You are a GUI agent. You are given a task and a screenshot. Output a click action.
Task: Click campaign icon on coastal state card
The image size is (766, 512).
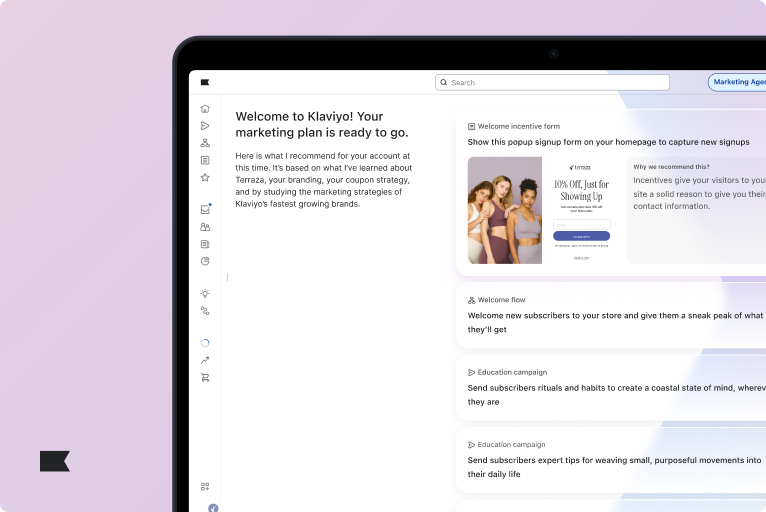tap(471, 372)
